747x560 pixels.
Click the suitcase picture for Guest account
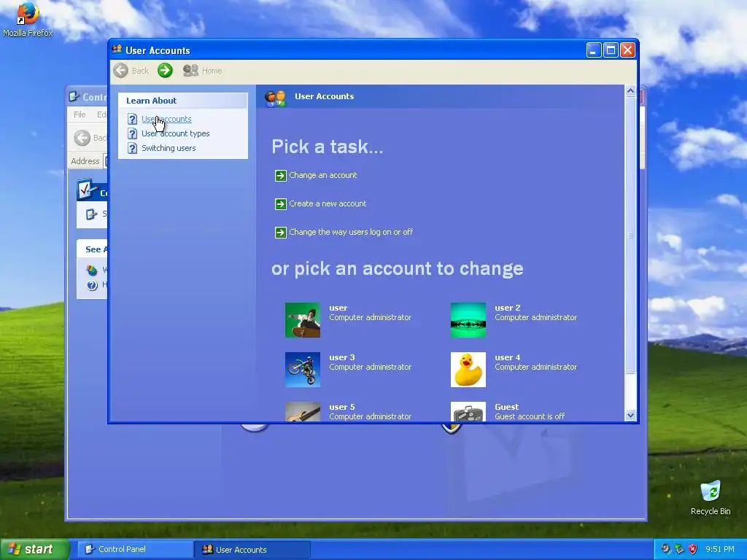(x=468, y=411)
